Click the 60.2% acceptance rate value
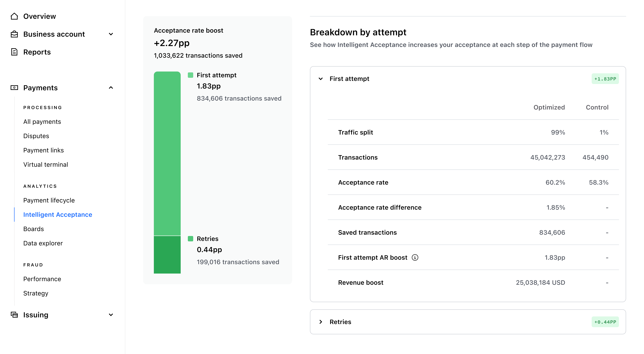 click(x=555, y=182)
